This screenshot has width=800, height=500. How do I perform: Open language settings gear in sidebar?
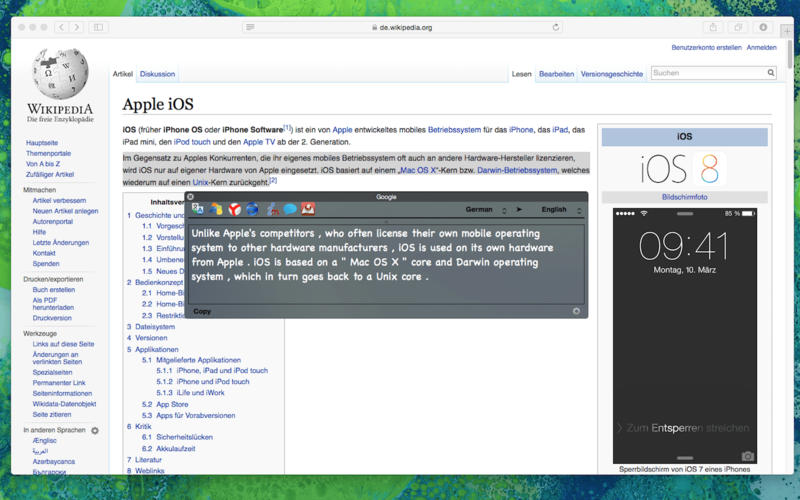point(95,430)
